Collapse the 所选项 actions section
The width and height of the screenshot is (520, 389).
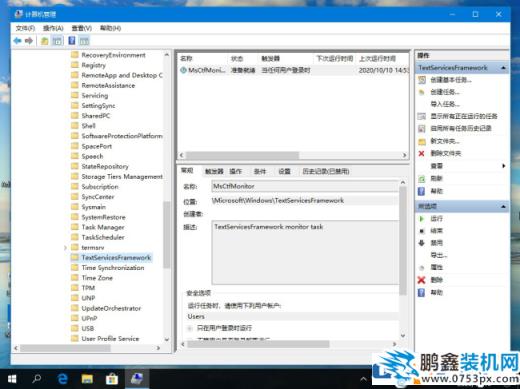click(x=503, y=207)
